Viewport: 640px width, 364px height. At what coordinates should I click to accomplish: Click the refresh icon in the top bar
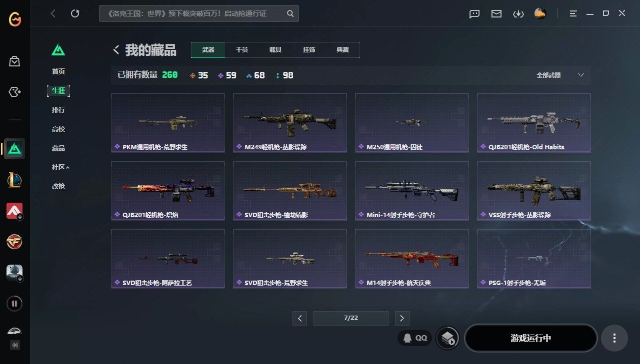[75, 13]
